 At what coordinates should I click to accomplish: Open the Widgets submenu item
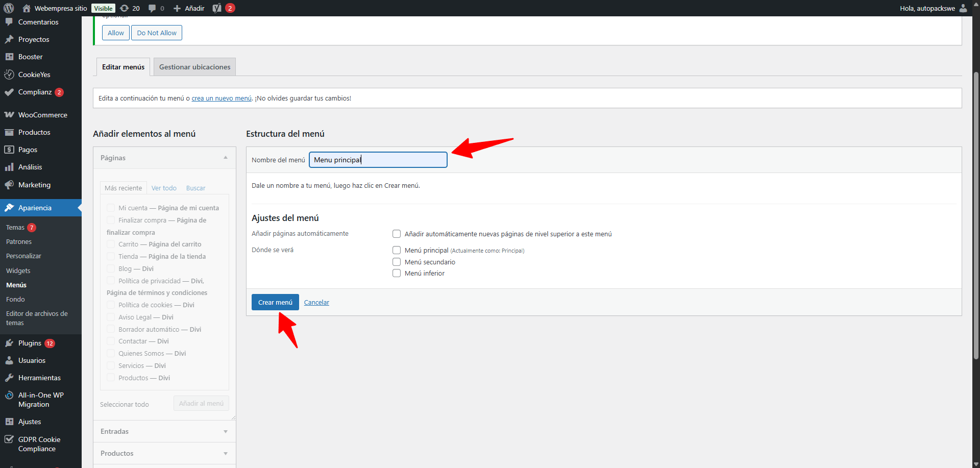click(18, 270)
